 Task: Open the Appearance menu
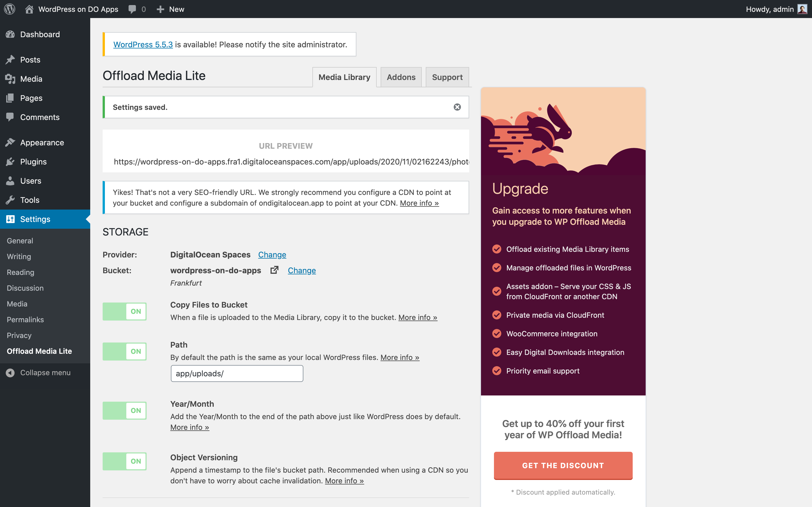pyautogui.click(x=42, y=143)
